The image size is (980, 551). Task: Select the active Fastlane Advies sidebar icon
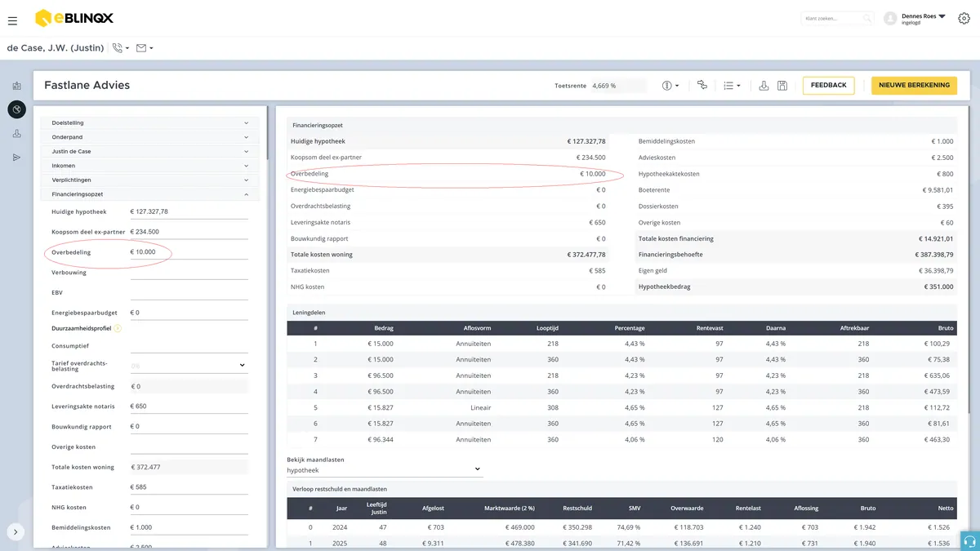coord(16,109)
